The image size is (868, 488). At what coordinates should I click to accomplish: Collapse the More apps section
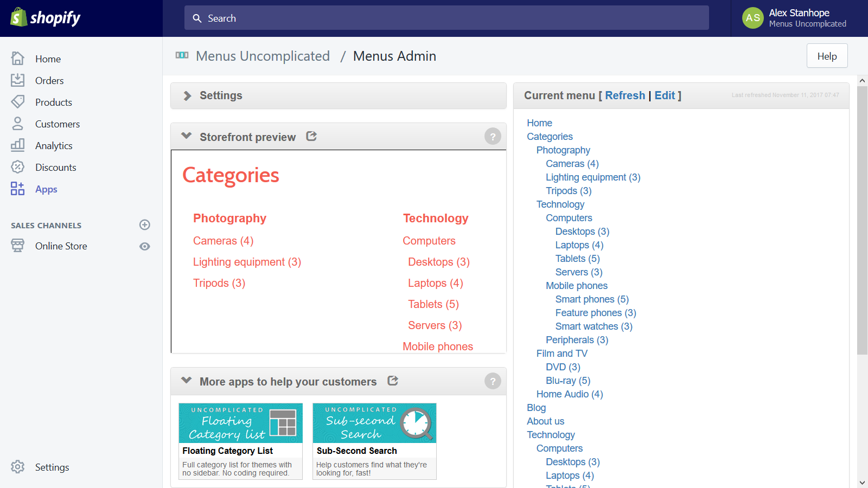(x=187, y=381)
